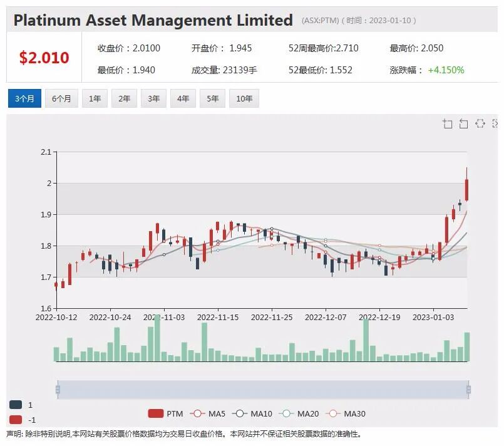Toggle the MA5 line in legend

pyautogui.click(x=208, y=413)
